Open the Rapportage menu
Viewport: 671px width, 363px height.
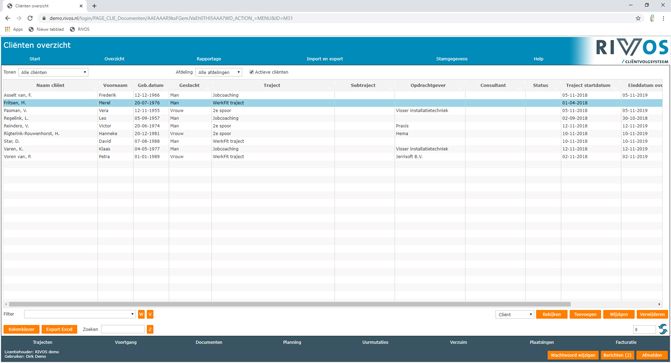pos(209,59)
